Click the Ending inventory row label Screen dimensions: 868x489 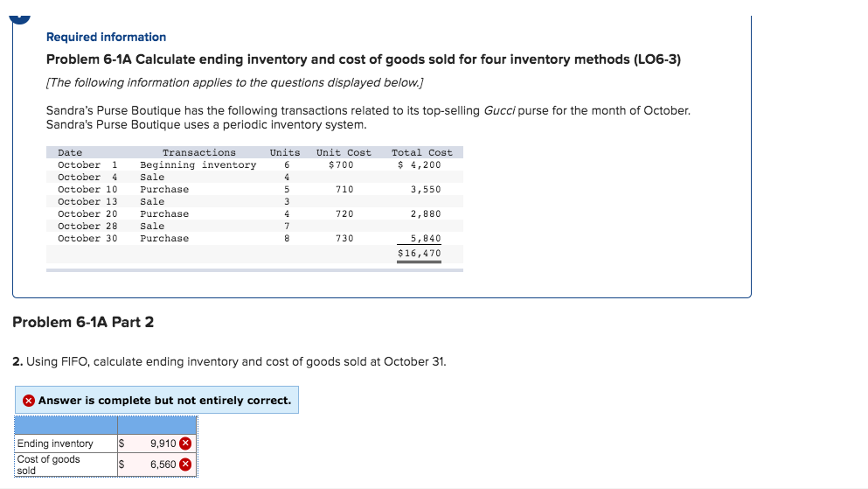point(55,443)
